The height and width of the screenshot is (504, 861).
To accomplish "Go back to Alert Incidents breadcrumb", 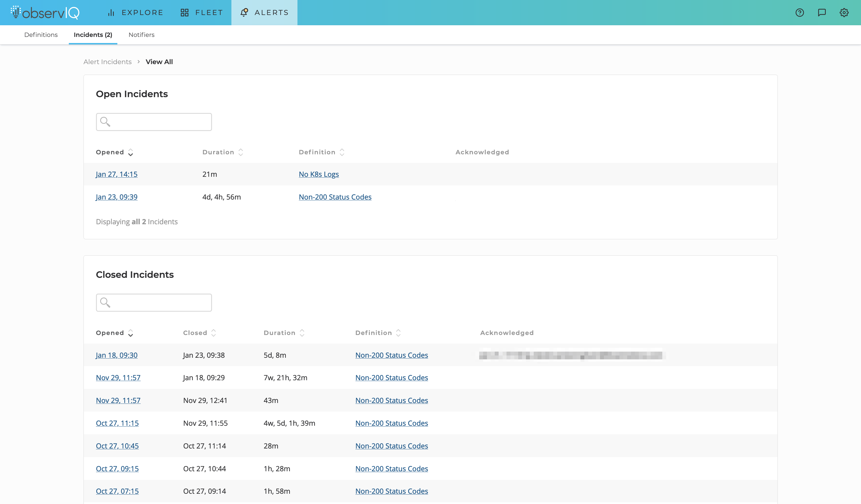I will [107, 62].
